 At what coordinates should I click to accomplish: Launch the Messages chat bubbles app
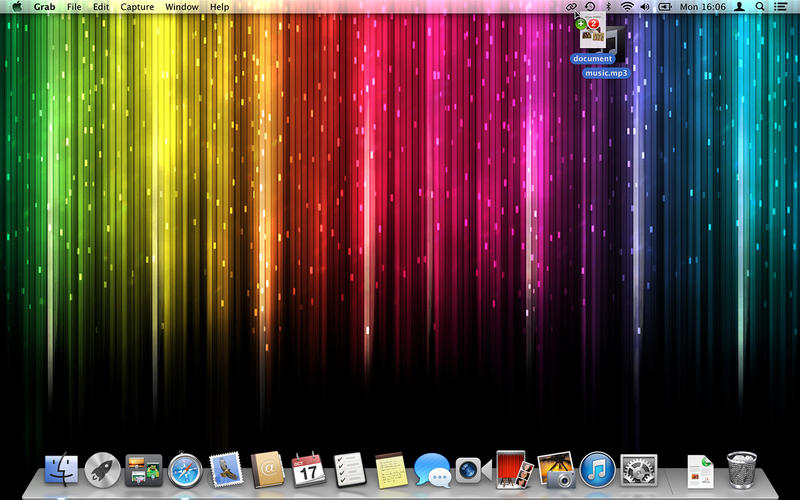click(x=431, y=468)
